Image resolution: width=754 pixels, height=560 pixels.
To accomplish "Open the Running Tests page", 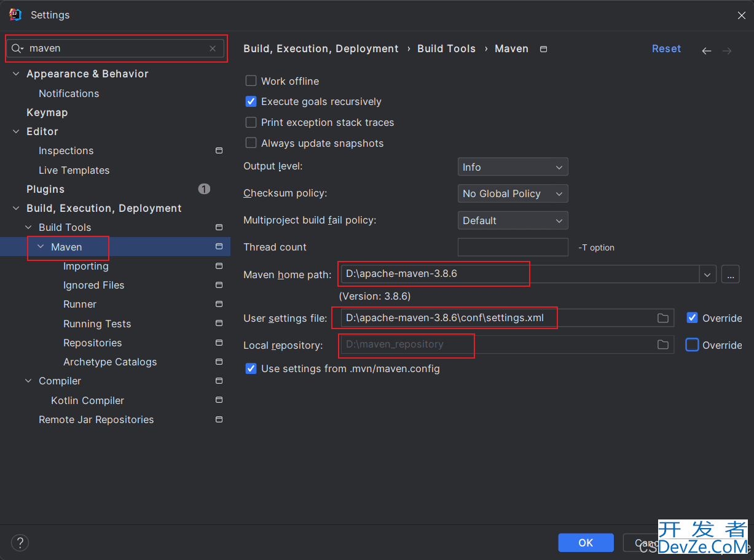I will (x=97, y=324).
